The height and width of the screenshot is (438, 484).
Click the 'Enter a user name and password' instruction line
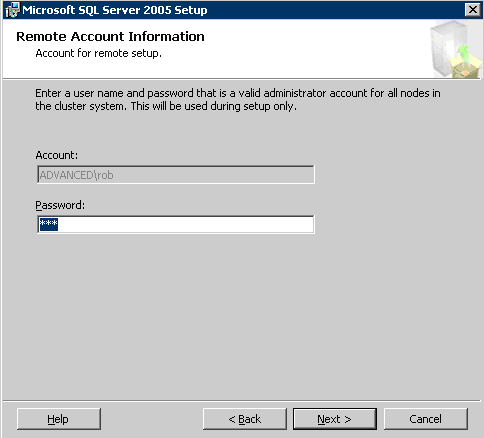(238, 93)
